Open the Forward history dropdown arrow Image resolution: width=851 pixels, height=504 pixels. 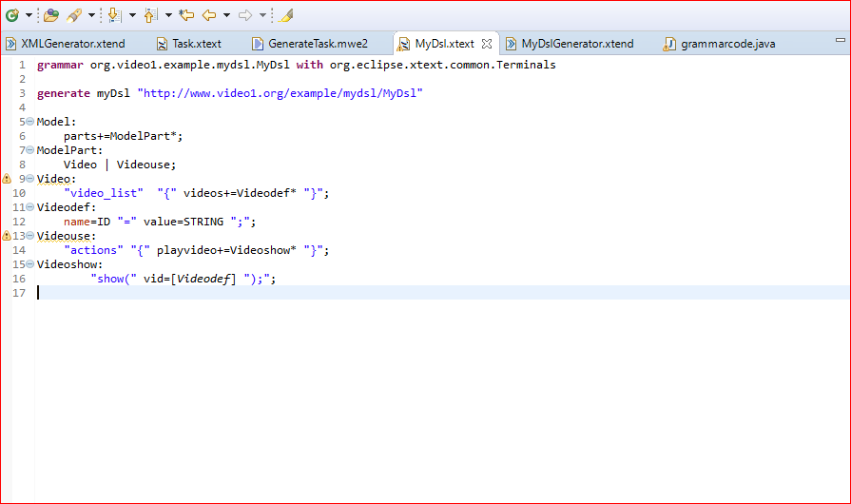pos(263,16)
